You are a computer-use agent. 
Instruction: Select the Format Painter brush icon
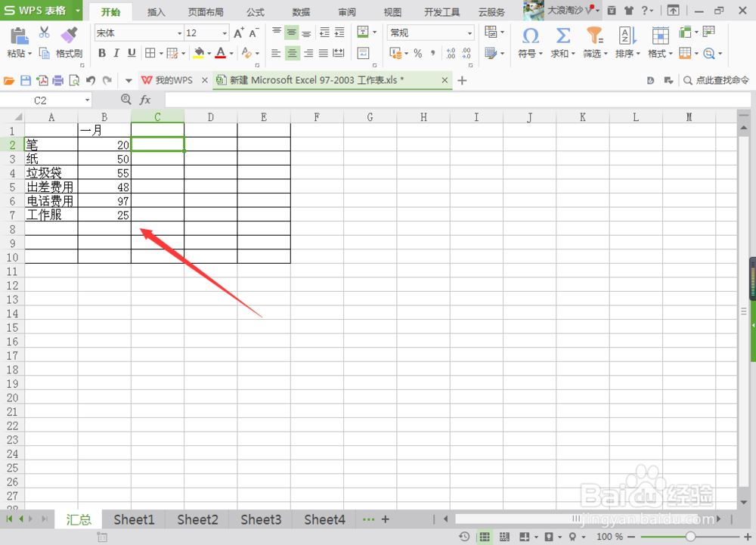[69, 35]
